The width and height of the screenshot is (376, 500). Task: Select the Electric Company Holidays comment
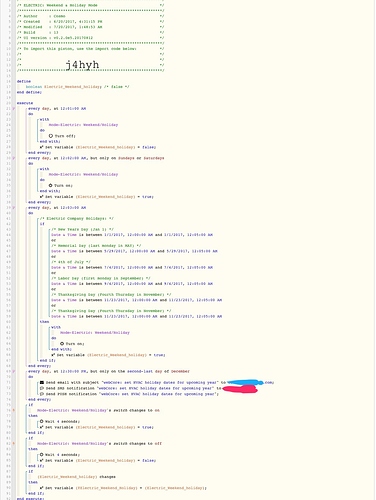(x=77, y=219)
